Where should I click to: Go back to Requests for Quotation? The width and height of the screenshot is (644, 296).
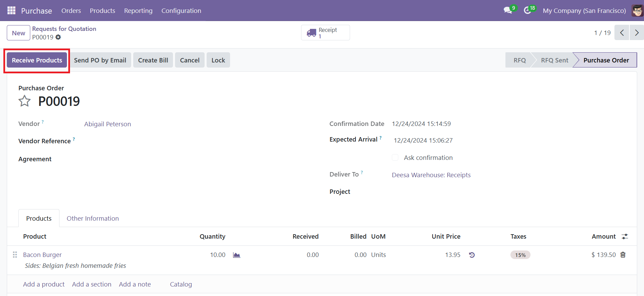[64, 29]
